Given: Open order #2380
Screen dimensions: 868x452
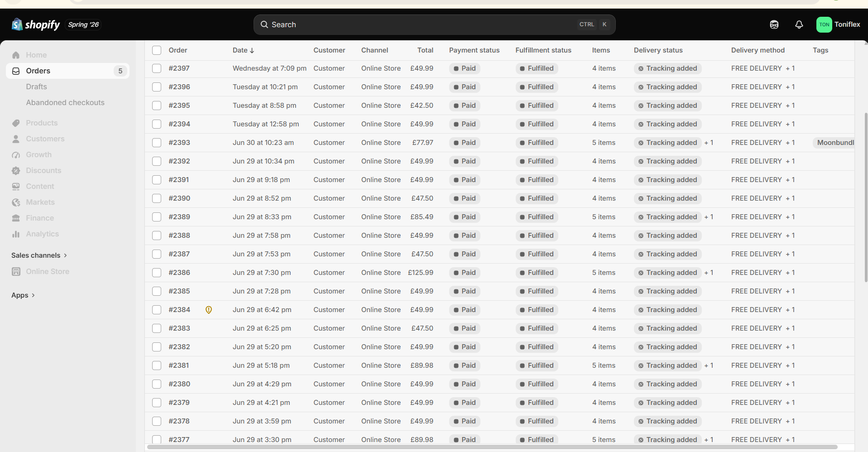Looking at the screenshot, I should [x=179, y=384].
